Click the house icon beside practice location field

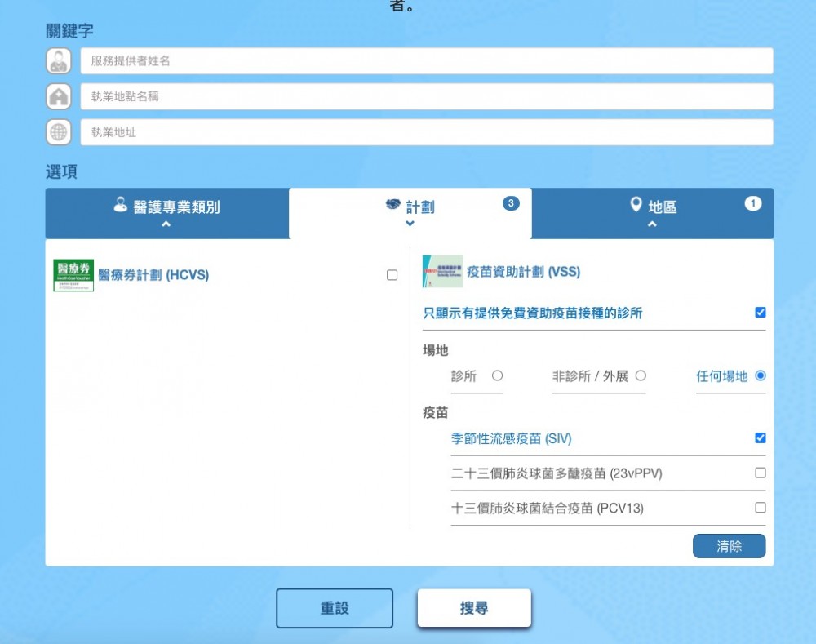[59, 96]
